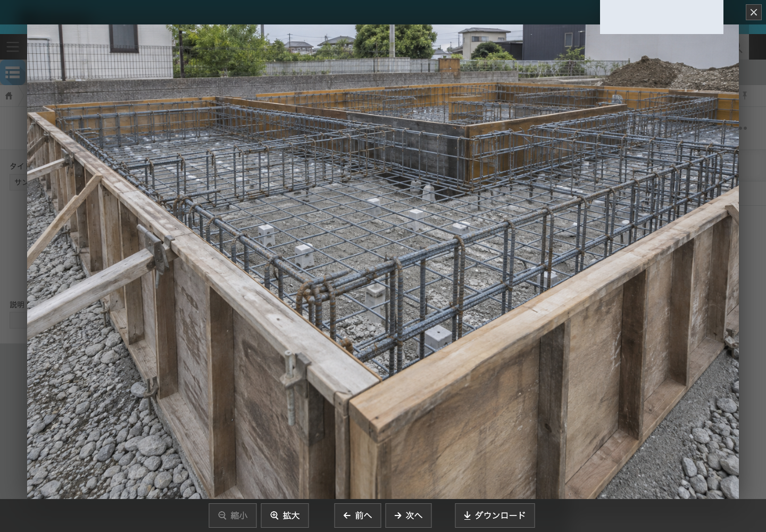Close the image lightbox viewer
Screen dimensions: 766x532
[x=753, y=12]
